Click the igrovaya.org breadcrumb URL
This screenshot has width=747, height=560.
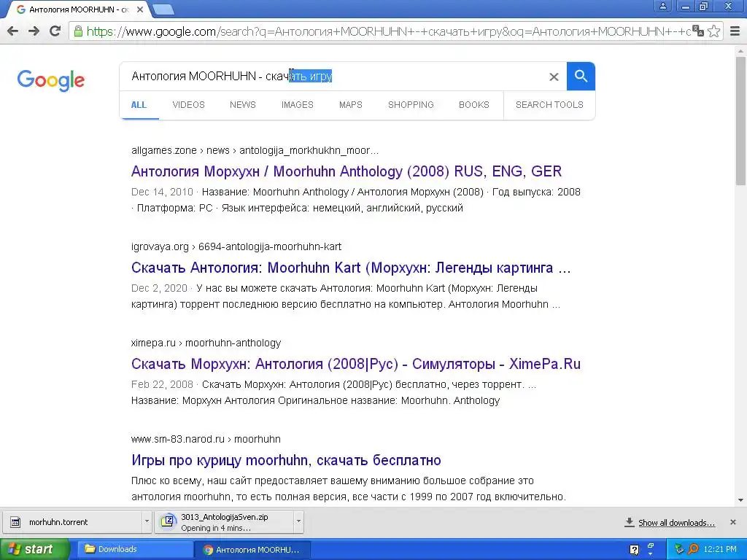point(236,246)
